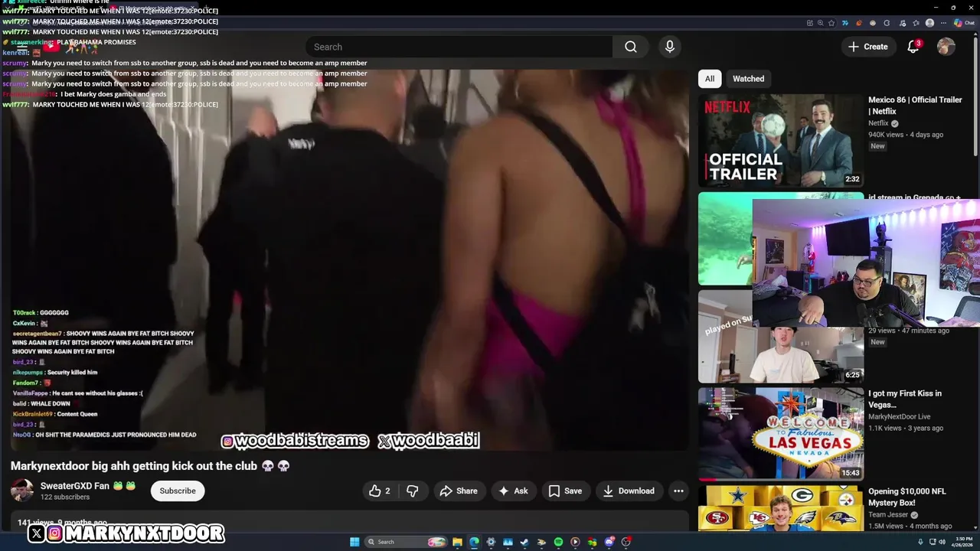
Task: Open 'Mexico 86 | Official Trailer' title link
Action: coord(915,106)
